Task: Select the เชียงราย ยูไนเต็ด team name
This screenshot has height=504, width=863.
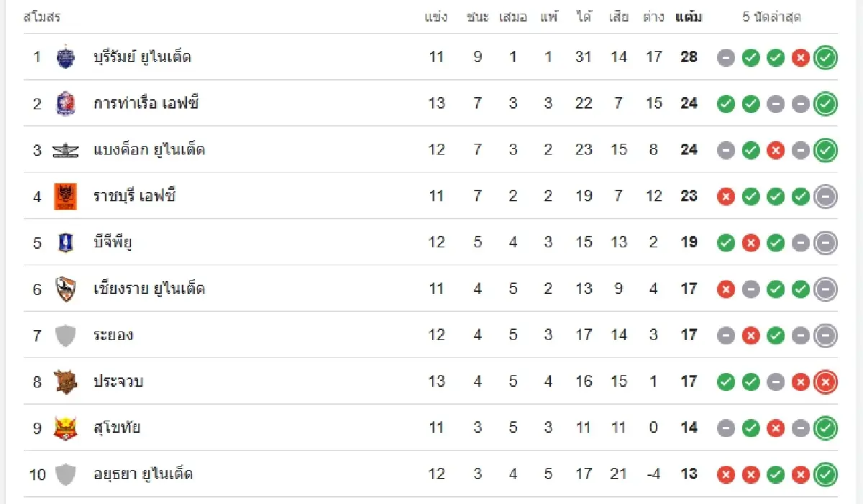Action: point(149,289)
